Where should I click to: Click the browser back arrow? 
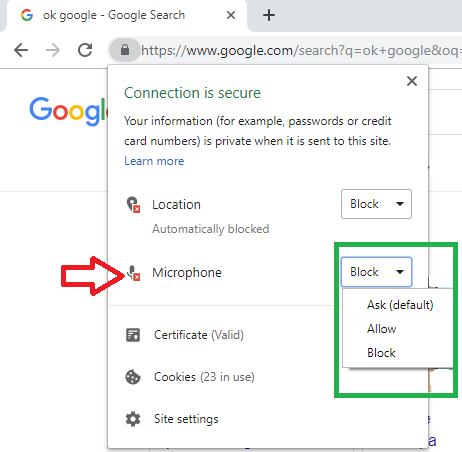tap(21, 50)
